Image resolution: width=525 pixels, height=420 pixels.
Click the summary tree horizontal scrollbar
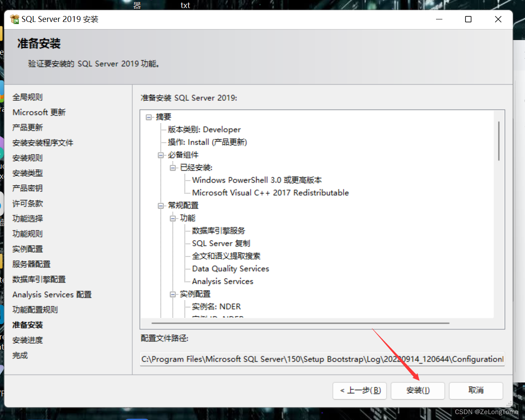[x=300, y=323]
